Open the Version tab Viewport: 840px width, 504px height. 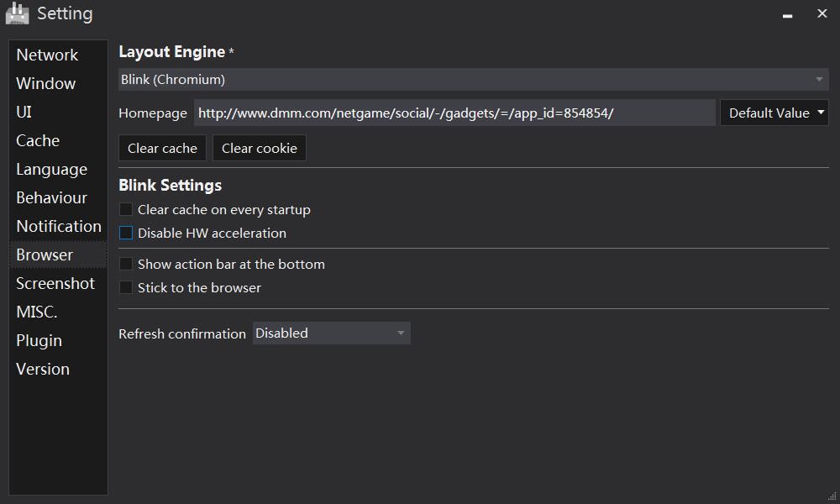(x=59, y=369)
